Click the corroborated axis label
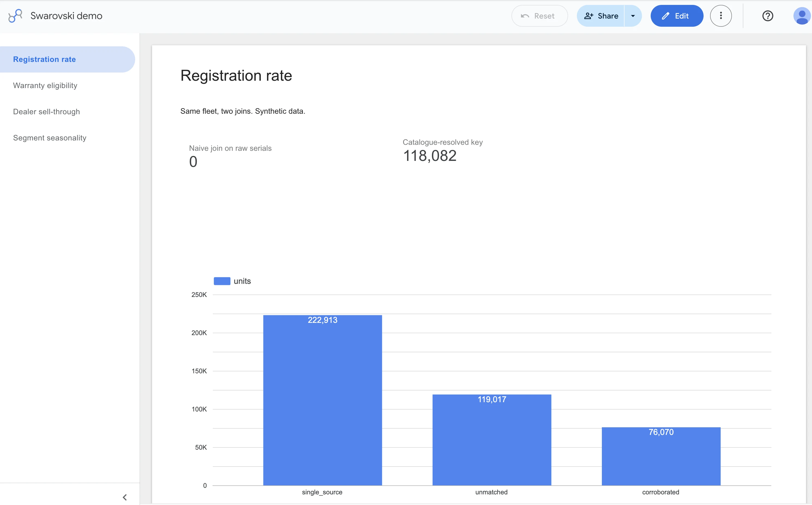This screenshot has height=505, width=812. point(660,492)
